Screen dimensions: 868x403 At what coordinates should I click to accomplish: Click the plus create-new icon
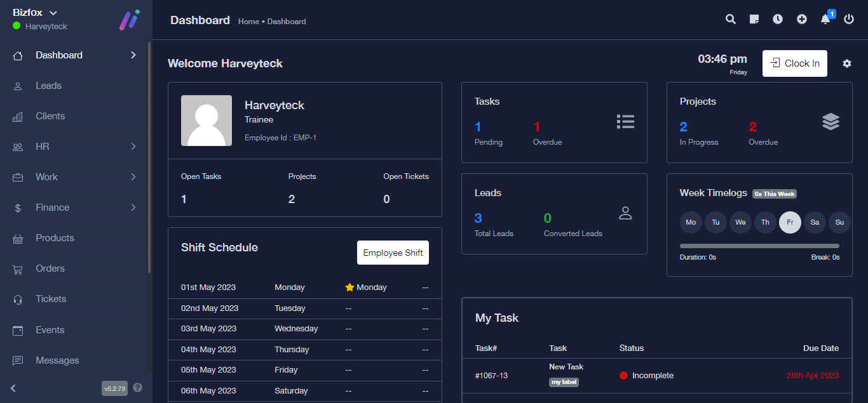pyautogui.click(x=802, y=19)
